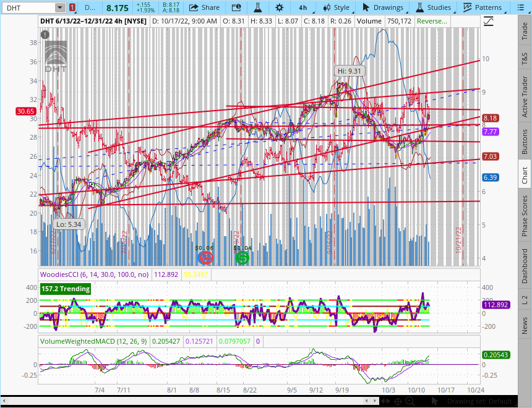Switch to the Buttons side tab

tap(525, 142)
